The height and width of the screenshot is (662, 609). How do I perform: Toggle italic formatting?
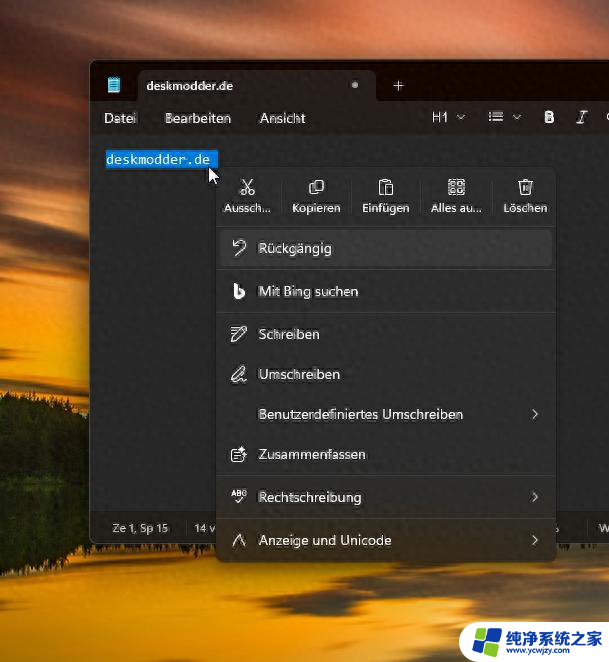coord(582,117)
